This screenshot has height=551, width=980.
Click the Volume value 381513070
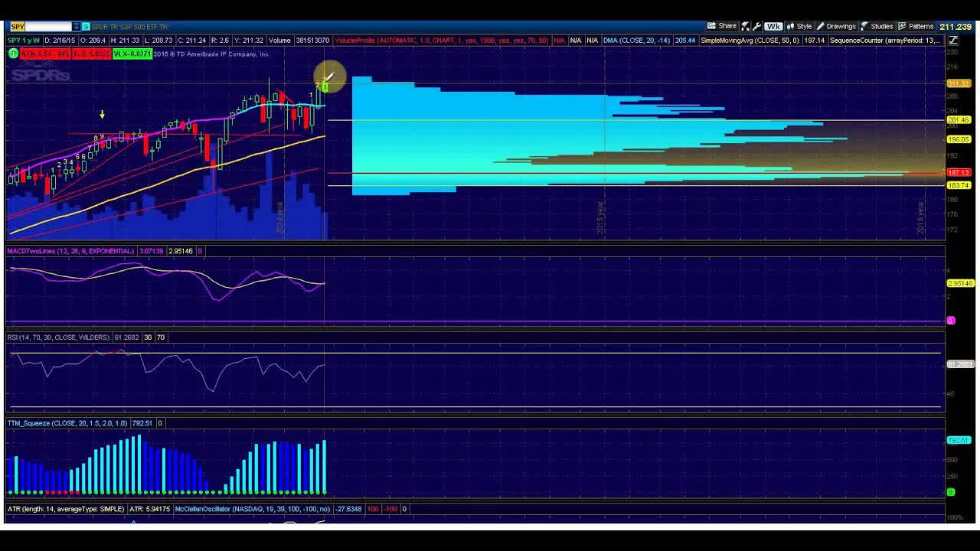point(312,41)
